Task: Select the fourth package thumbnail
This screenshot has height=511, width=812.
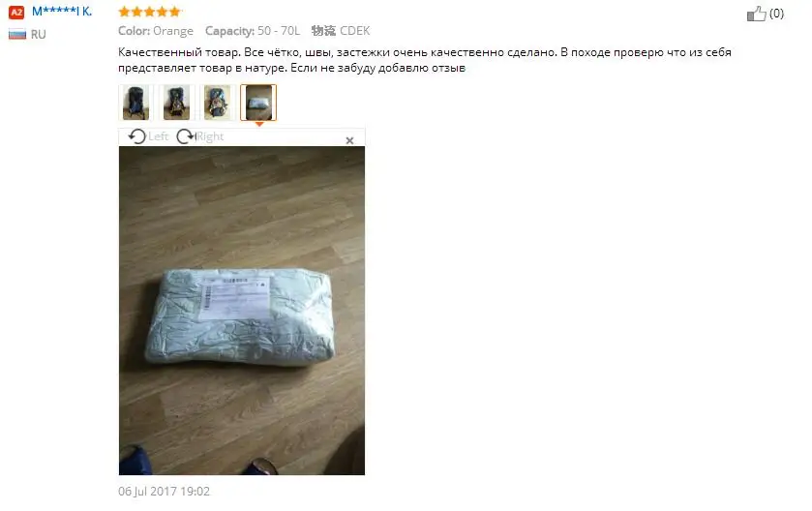Action: pyautogui.click(x=258, y=103)
